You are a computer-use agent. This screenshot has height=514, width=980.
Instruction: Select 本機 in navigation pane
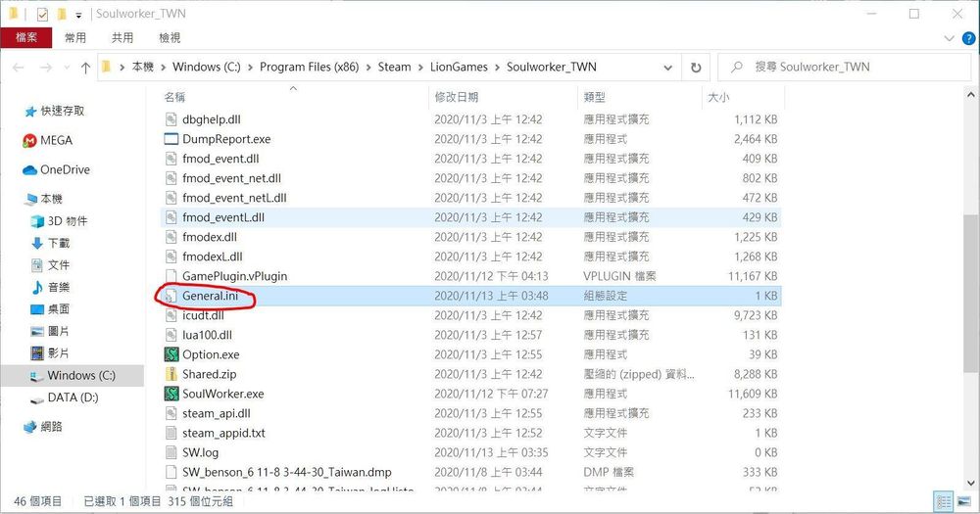[x=51, y=199]
